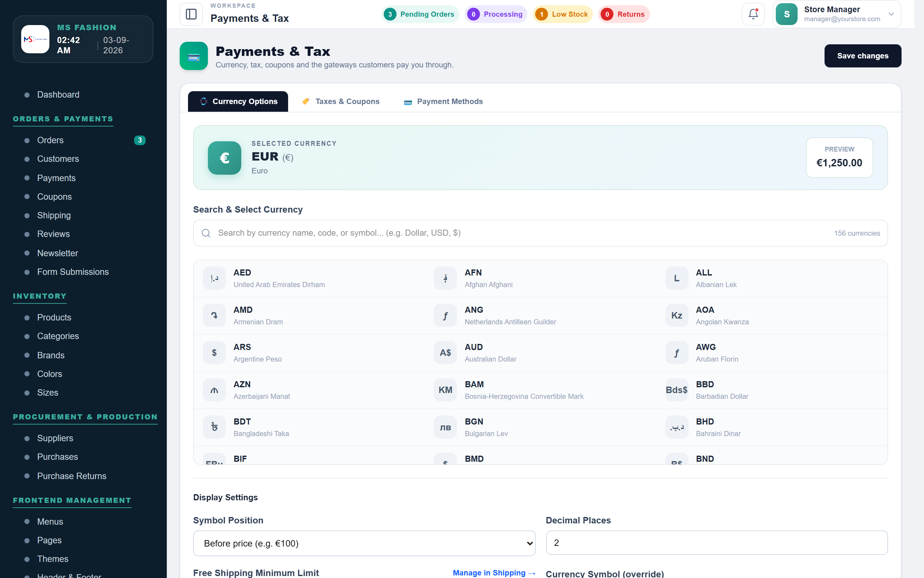The image size is (924, 578).
Task: Select the BAM KM symbol icon
Action: point(445,390)
